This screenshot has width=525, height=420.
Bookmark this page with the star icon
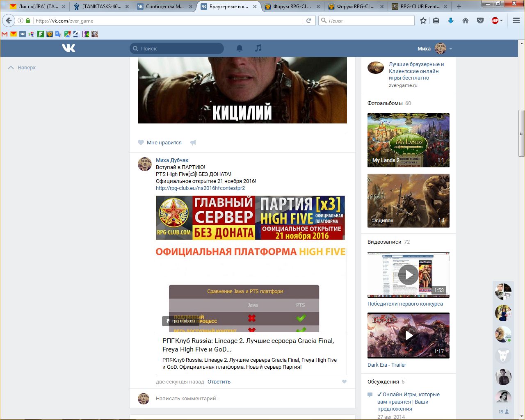(x=423, y=21)
